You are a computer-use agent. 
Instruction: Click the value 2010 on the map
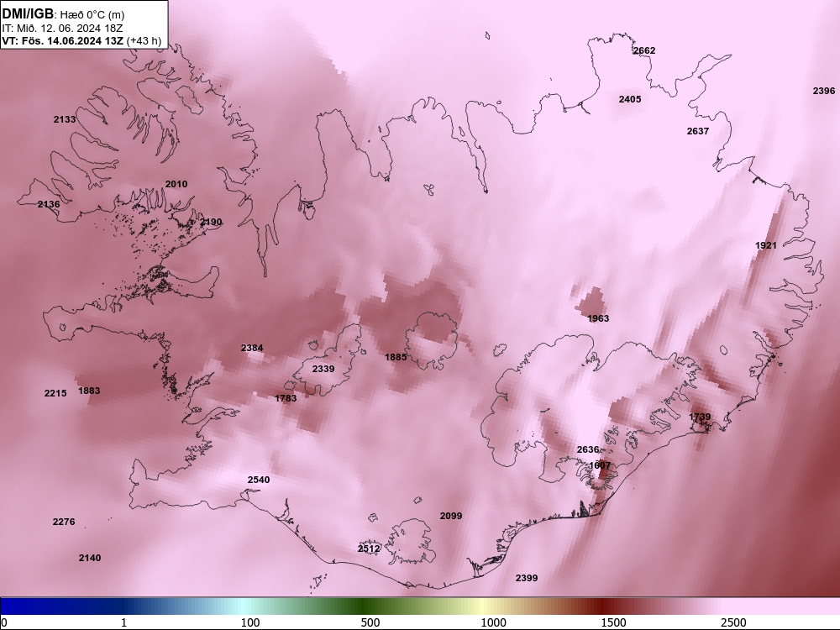(176, 184)
